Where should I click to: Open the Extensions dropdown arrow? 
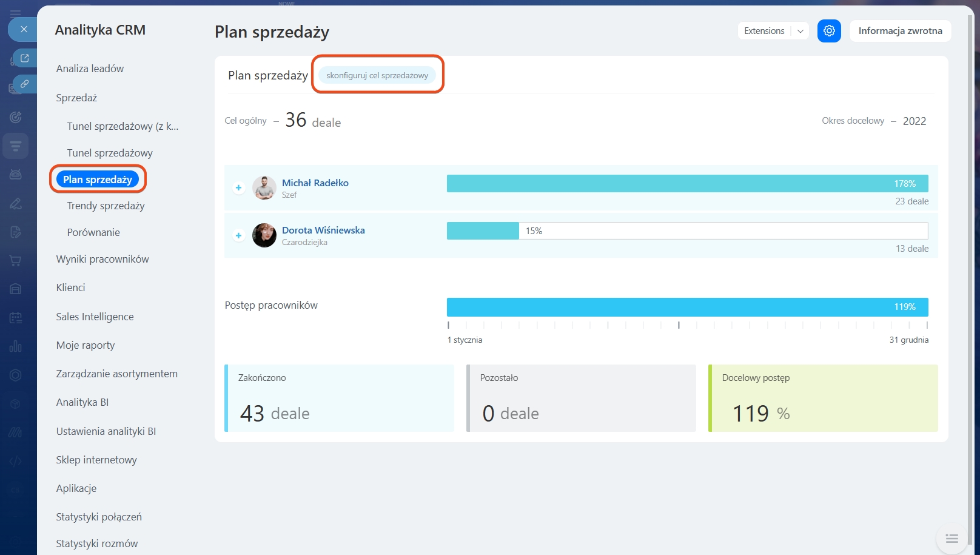click(x=800, y=31)
